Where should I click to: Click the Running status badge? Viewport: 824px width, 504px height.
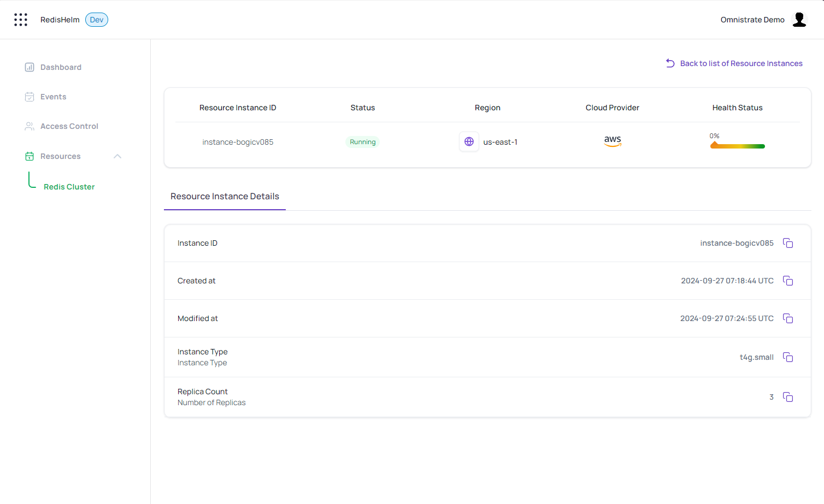tap(362, 142)
